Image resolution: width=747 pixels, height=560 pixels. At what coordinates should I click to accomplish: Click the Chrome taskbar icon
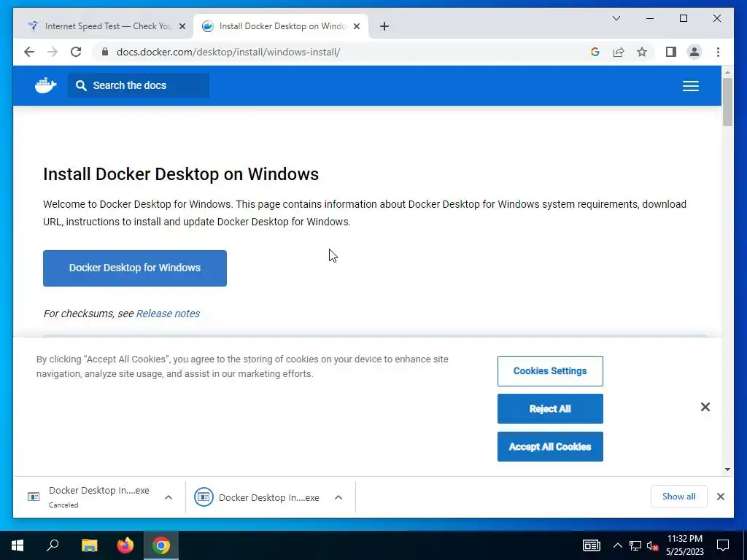tap(161, 545)
